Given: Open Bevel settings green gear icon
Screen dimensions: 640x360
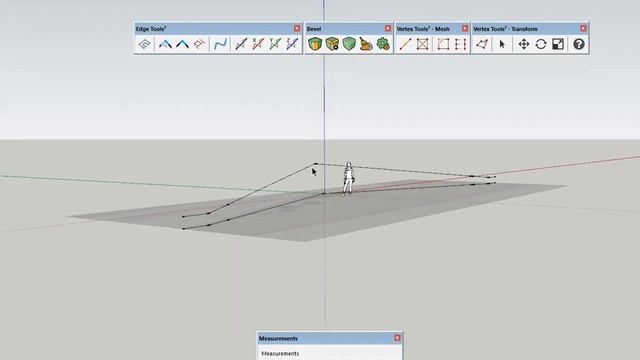Looking at the screenshot, I should tap(383, 44).
